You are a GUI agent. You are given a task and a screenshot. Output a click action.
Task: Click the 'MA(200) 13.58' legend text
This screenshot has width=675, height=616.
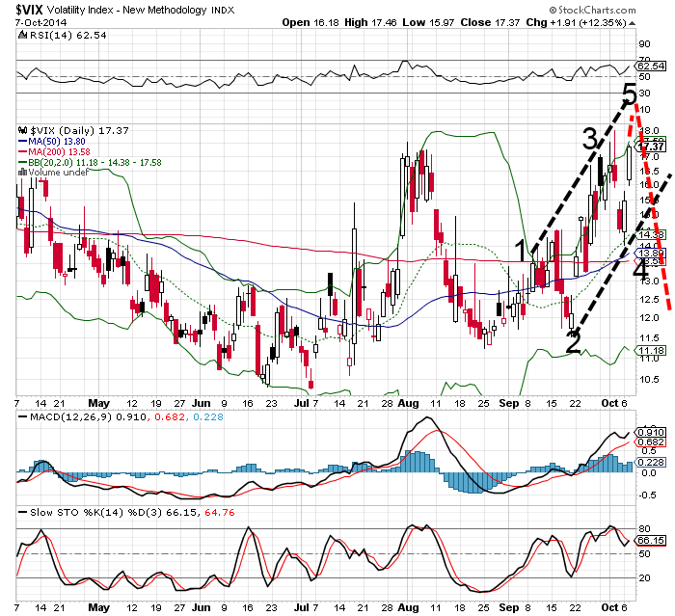point(59,152)
